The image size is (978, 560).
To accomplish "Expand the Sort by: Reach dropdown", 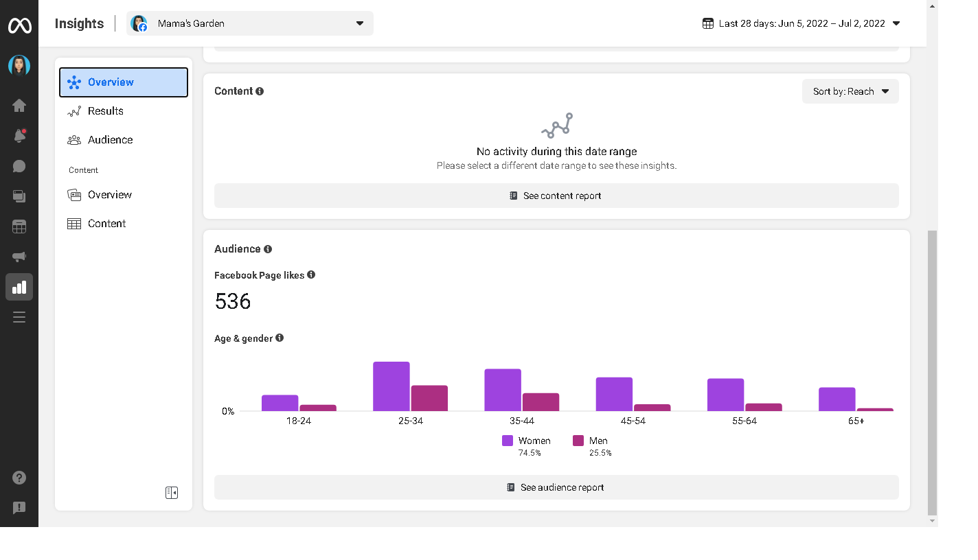I will pos(850,91).
